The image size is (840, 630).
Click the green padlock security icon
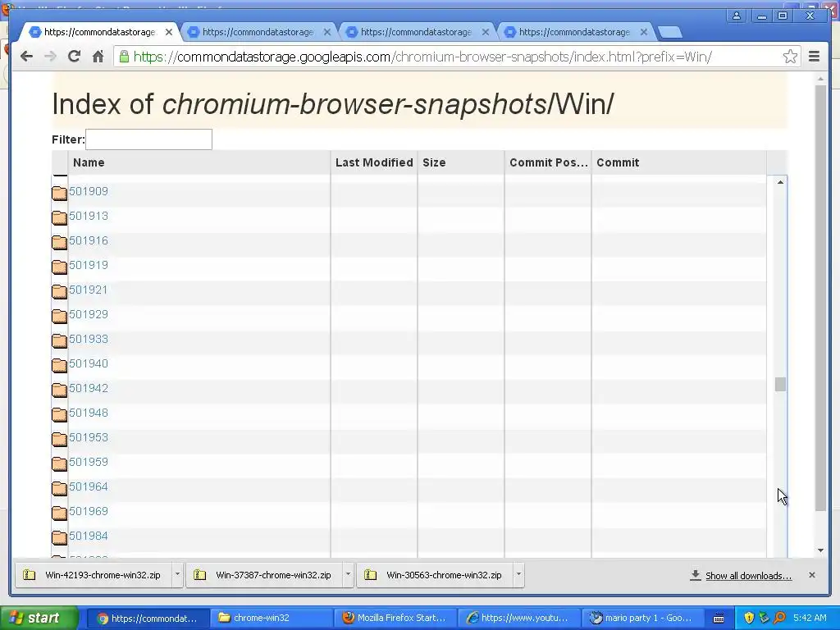pos(124,57)
